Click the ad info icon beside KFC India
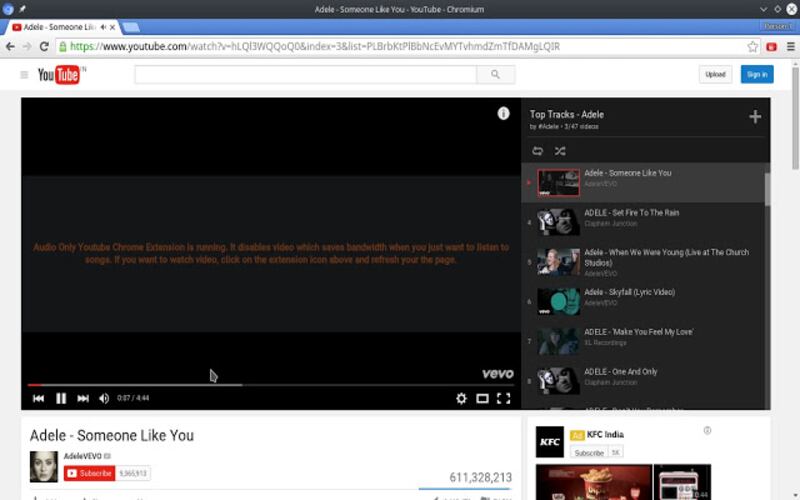 (707, 431)
